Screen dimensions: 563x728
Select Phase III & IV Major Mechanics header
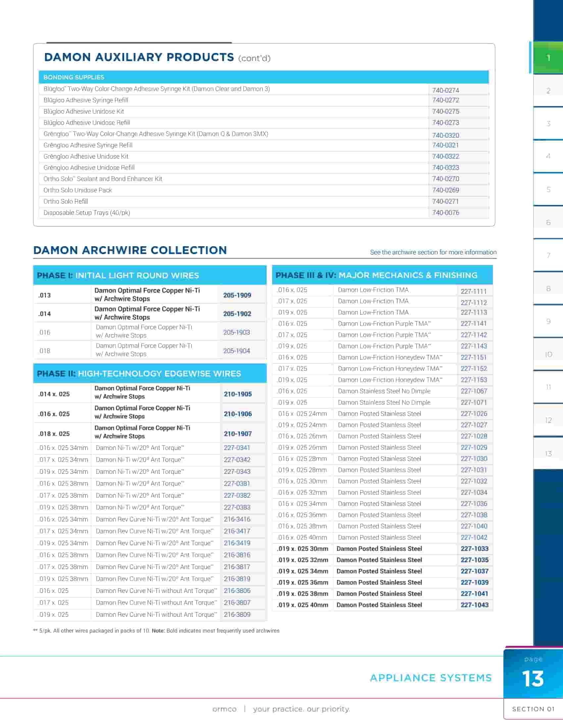[x=382, y=275]
